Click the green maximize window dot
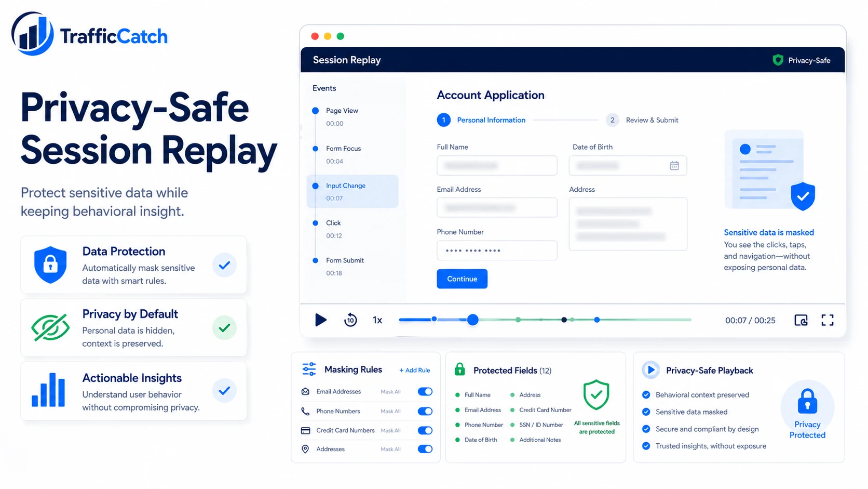This screenshot has height=489, width=868. (341, 36)
